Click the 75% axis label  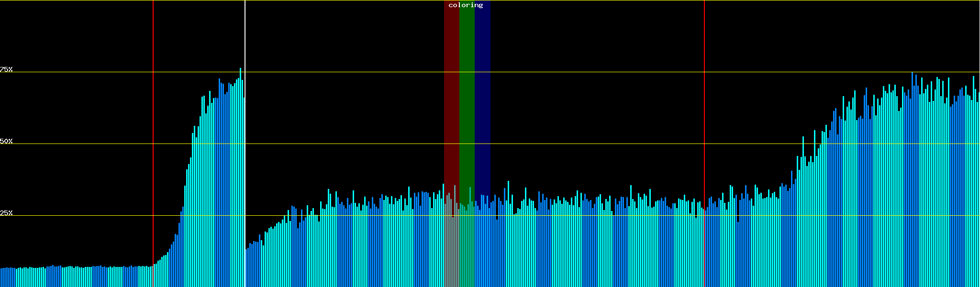pyautogui.click(x=6, y=69)
